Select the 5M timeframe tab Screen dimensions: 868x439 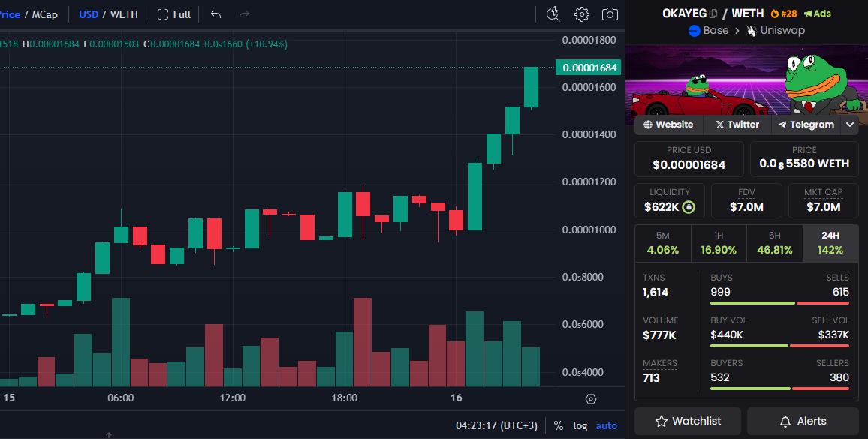pyautogui.click(x=662, y=244)
